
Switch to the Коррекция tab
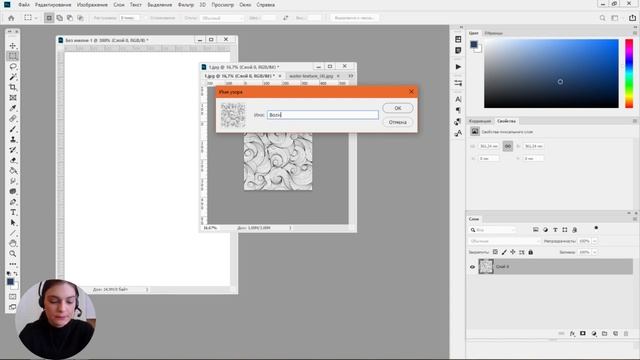pos(480,121)
